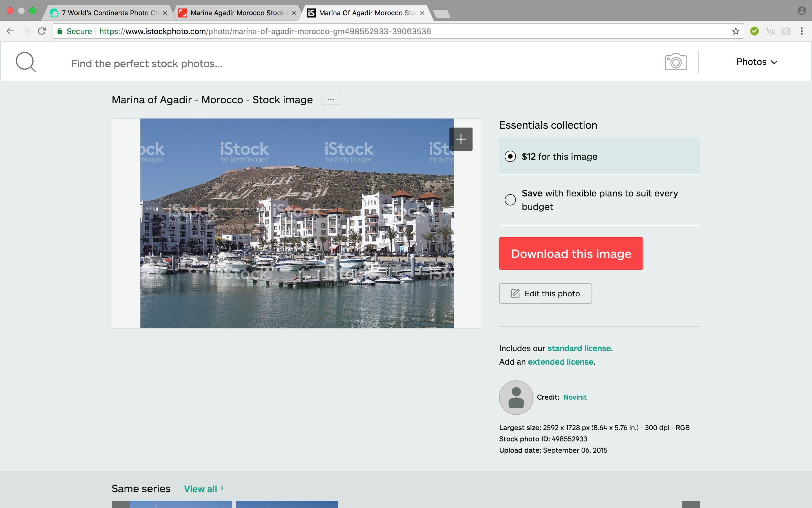Click the contributor avatar next to Credit
Image resolution: width=812 pixels, height=508 pixels.
point(516,397)
